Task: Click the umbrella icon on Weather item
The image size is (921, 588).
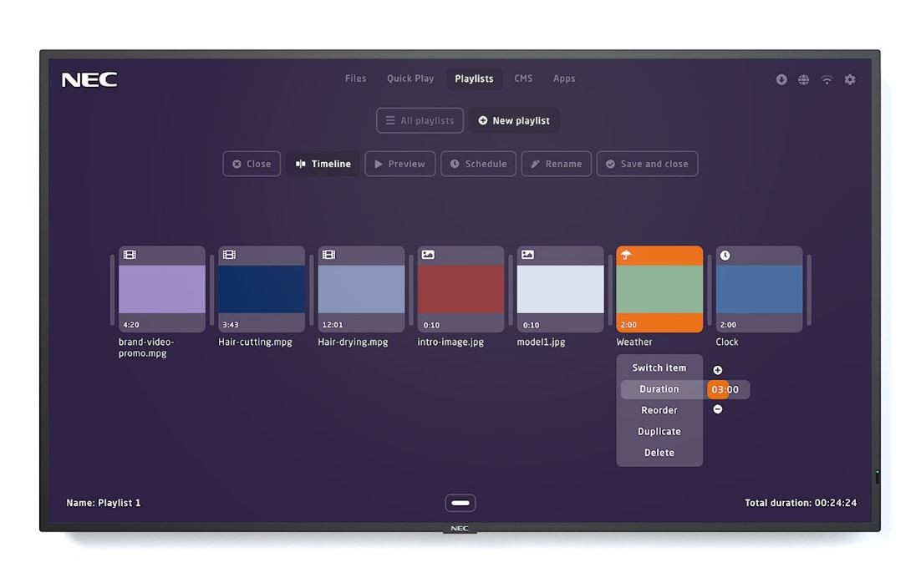Action: pos(626,255)
